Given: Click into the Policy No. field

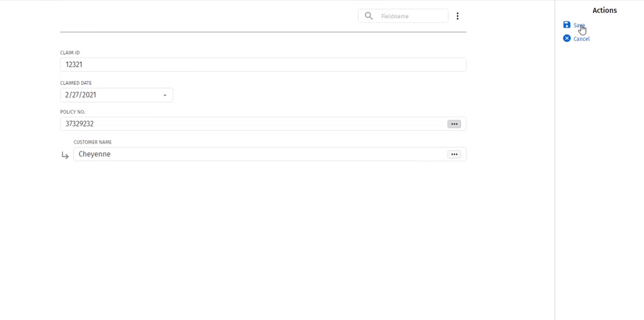Looking at the screenshot, I should pyautogui.click(x=252, y=124).
